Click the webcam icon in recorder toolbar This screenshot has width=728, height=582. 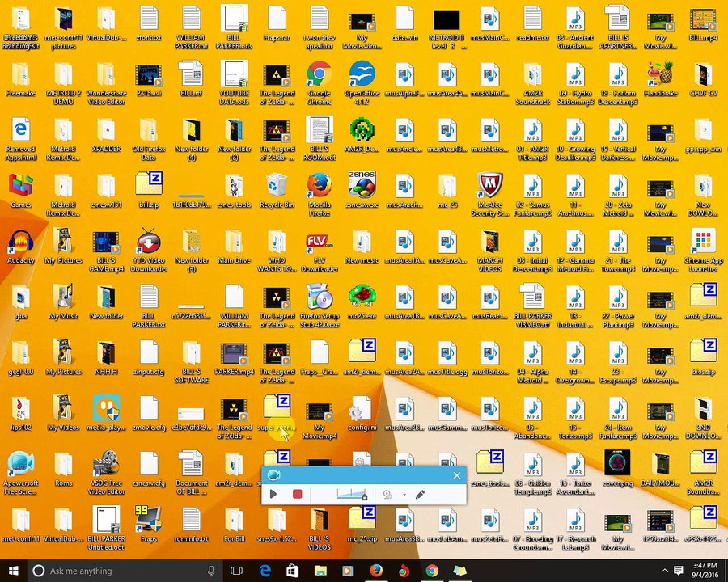[387, 495]
